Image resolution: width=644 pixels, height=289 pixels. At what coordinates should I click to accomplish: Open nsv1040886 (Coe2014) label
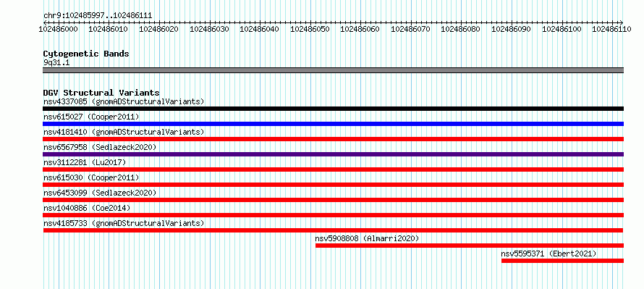(x=87, y=208)
